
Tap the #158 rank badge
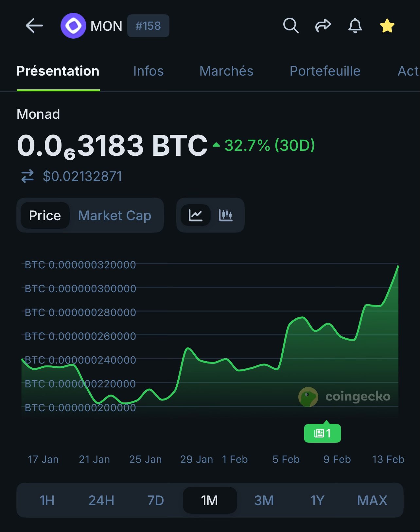point(148,26)
